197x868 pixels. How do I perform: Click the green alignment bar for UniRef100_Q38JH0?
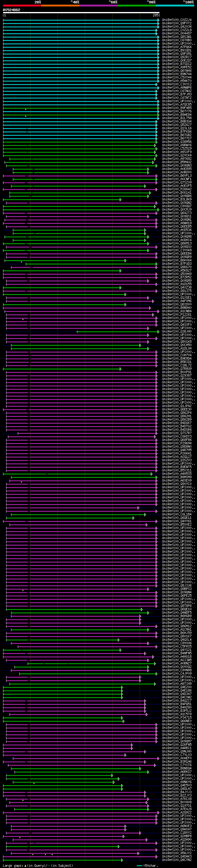118,332
